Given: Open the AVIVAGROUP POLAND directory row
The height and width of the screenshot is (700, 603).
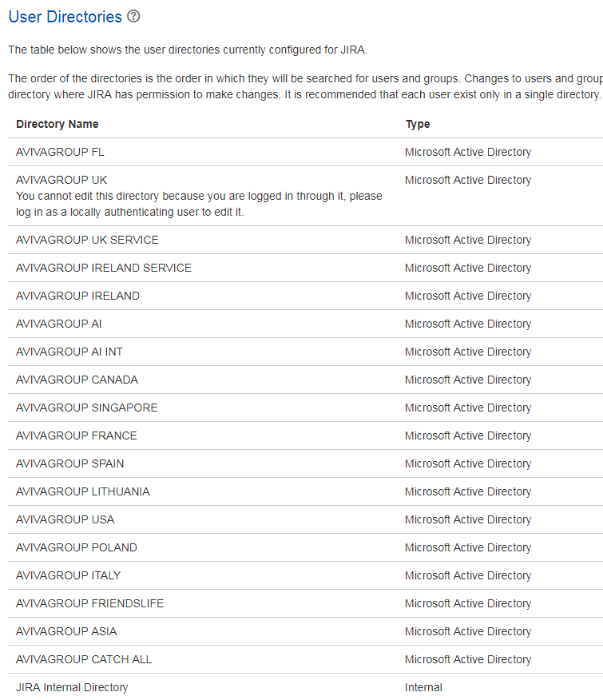Looking at the screenshot, I should (76, 547).
